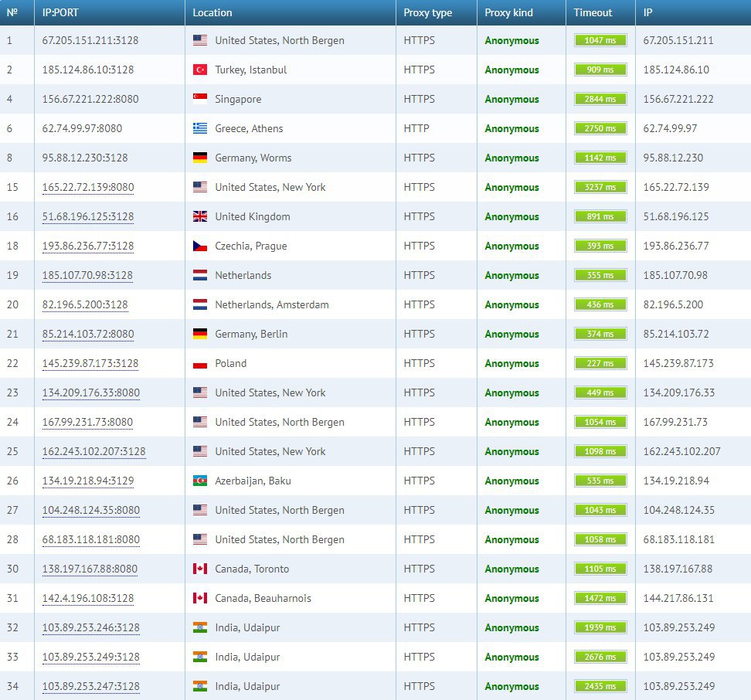The image size is (751, 700).
Task: Open proxy link 103.89.253.246:3128
Action: [91, 627]
